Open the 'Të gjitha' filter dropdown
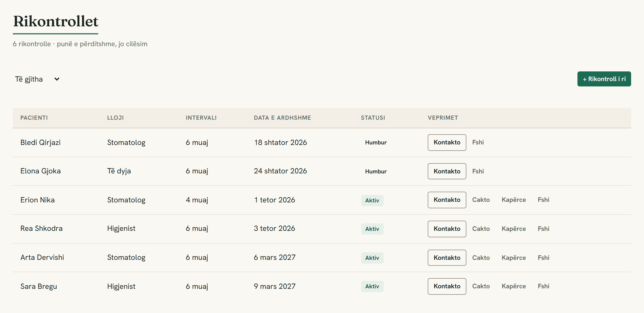644x313 pixels. 37,79
